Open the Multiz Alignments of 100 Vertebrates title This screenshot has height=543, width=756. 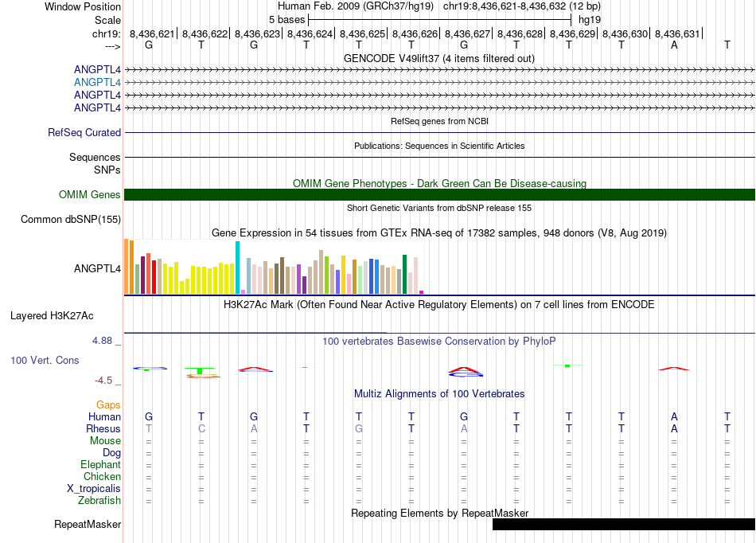pyautogui.click(x=439, y=393)
